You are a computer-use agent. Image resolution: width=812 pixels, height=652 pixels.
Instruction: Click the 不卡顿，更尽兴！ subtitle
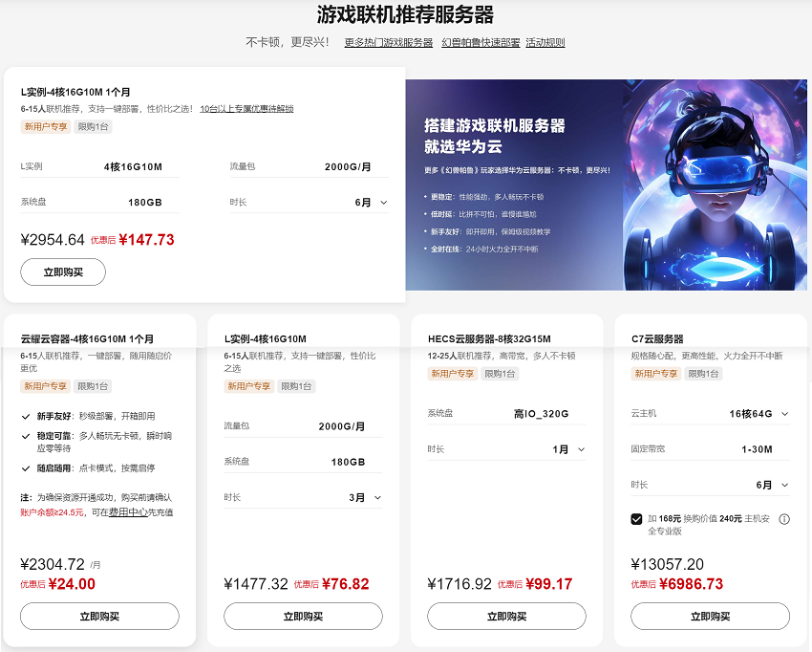[x=287, y=42]
